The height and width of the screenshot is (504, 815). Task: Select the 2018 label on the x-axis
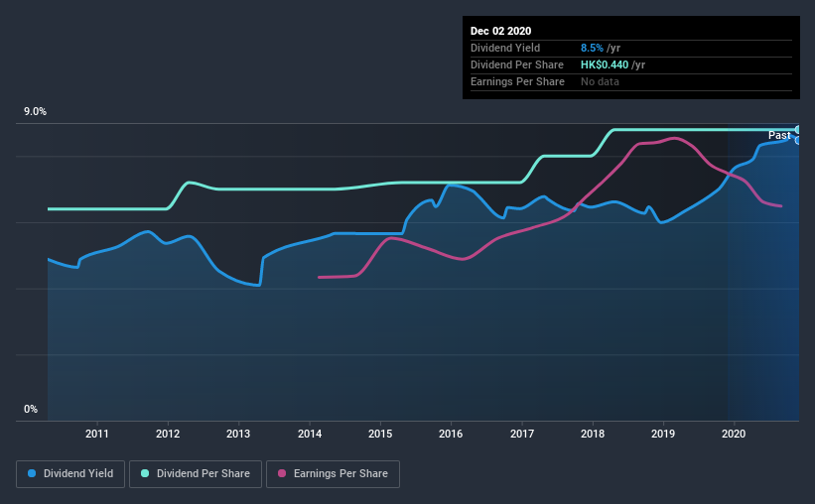pyautogui.click(x=593, y=434)
